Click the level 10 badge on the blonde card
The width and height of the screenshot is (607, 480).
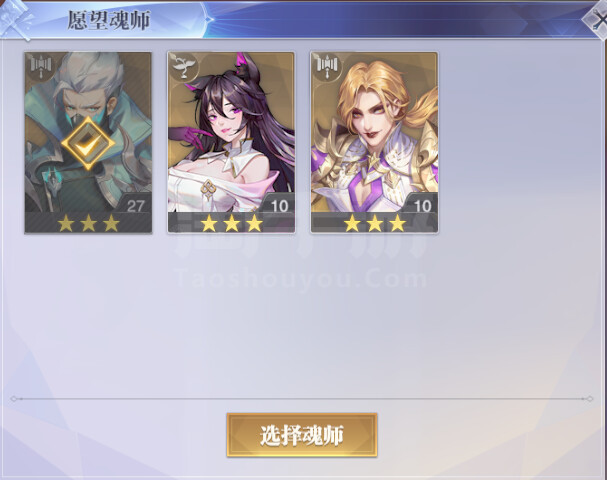coord(422,206)
